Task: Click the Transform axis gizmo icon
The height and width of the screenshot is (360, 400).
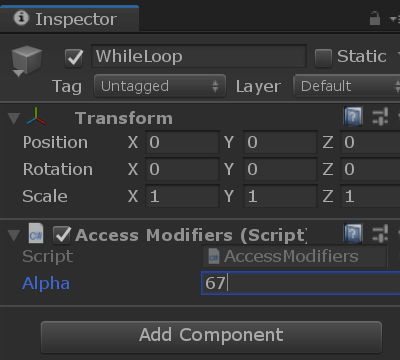Action: 36,117
